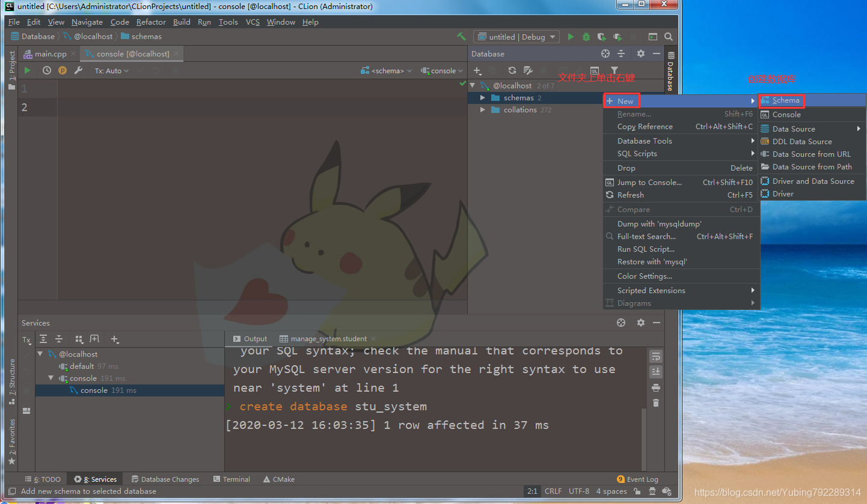Open Data Source submenu

(x=813, y=129)
